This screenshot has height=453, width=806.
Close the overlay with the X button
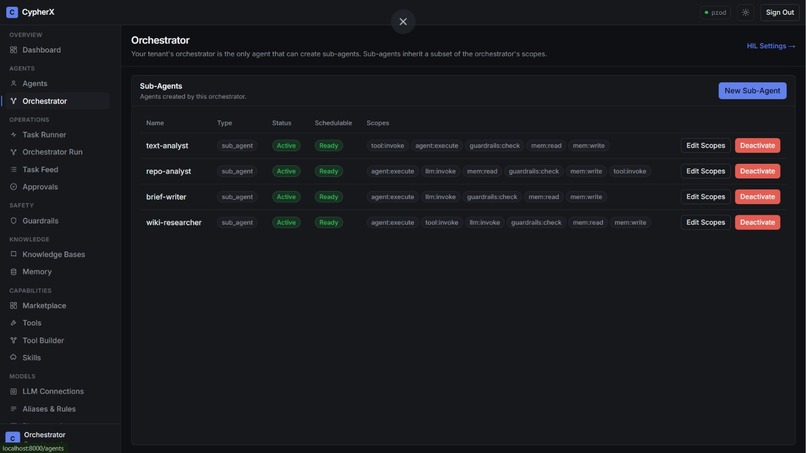403,22
